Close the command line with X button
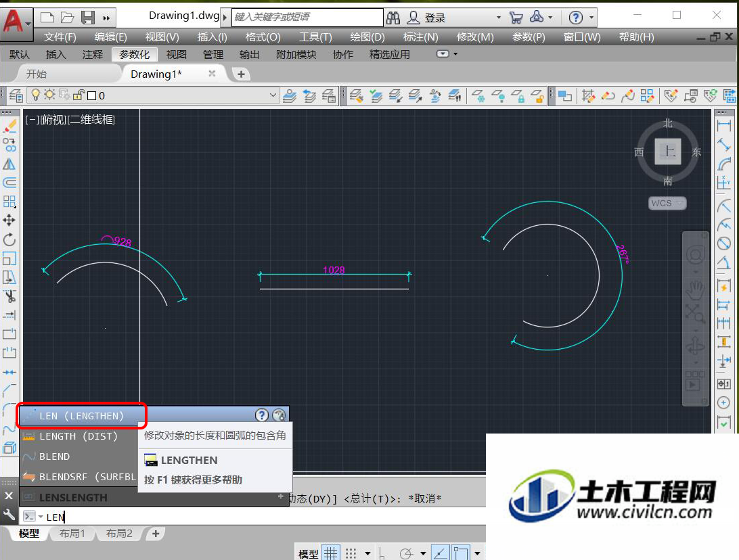 (9, 496)
